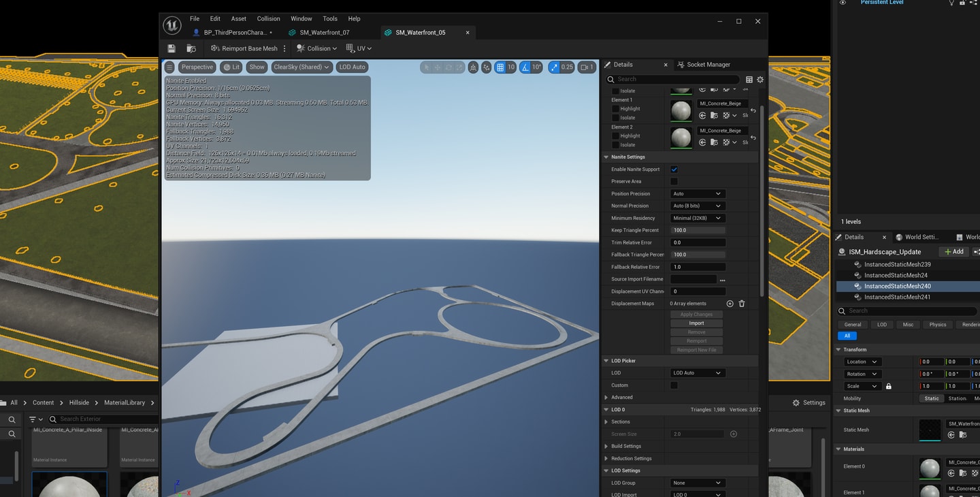This screenshot has height=497, width=980.
Task: Open filter options icon in Content Browser
Action: point(34,419)
